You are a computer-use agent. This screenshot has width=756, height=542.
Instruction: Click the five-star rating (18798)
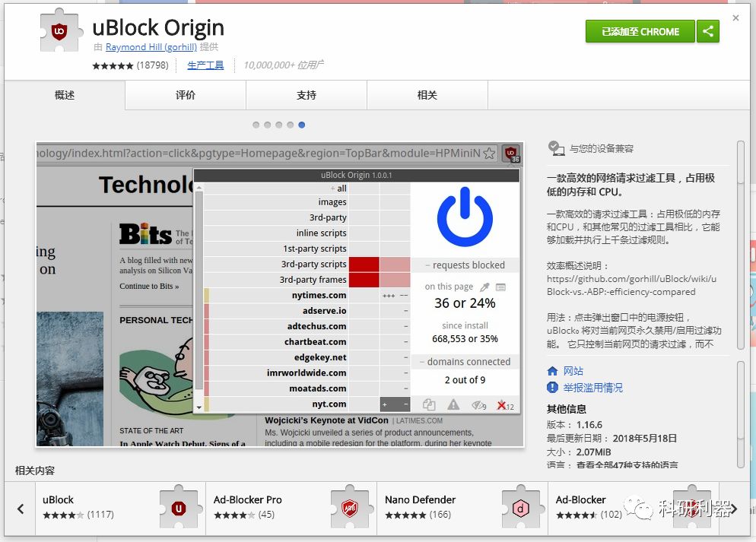click(x=130, y=65)
